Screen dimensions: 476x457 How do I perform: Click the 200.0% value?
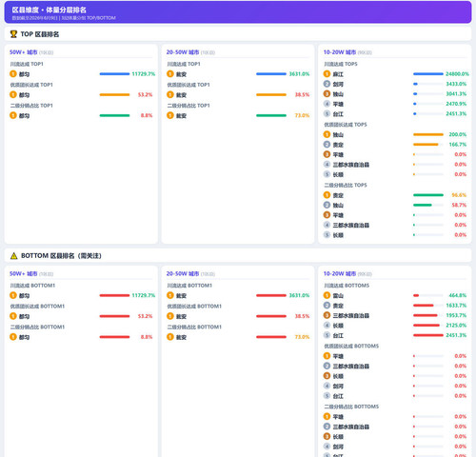pyautogui.click(x=458, y=134)
